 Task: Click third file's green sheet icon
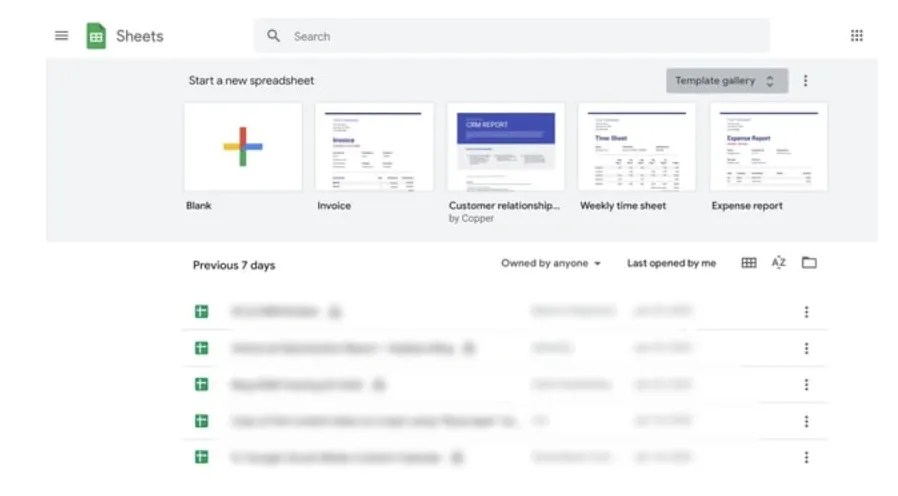point(202,384)
